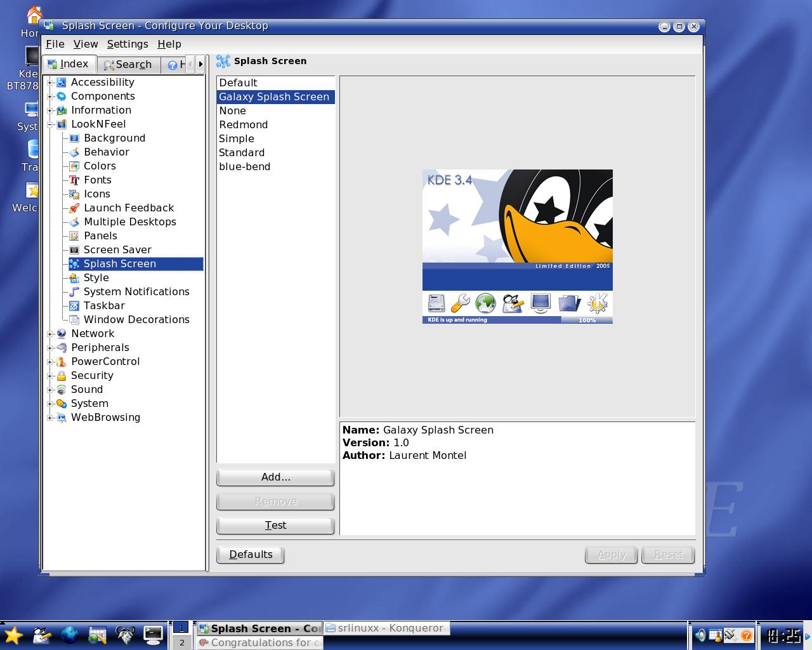This screenshot has width=812, height=650.
Task: Select the "Galaxy Splash Screen" list entry
Action: pos(275,96)
